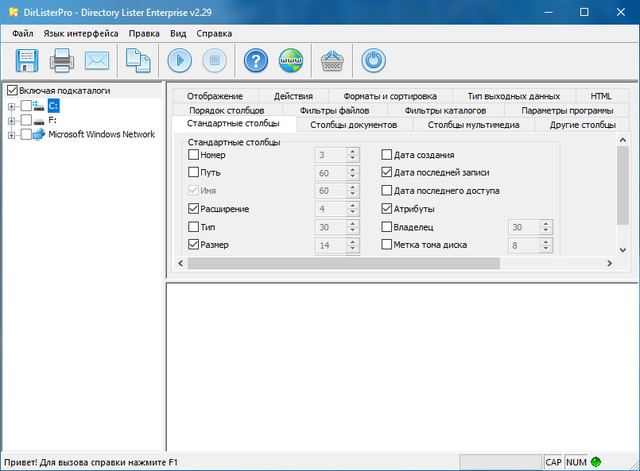Open the Столбцы мультимедиа tab
This screenshot has height=471, width=640.
click(x=473, y=125)
